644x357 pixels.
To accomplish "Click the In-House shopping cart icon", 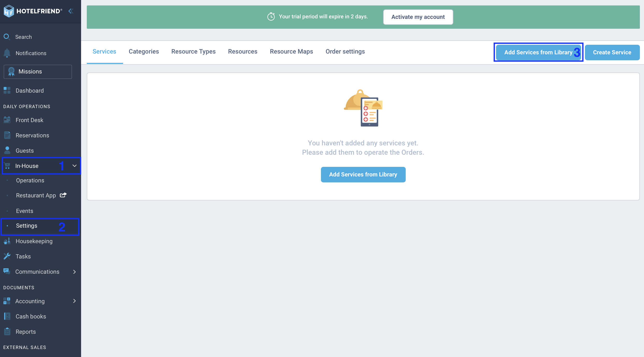I will coord(7,166).
